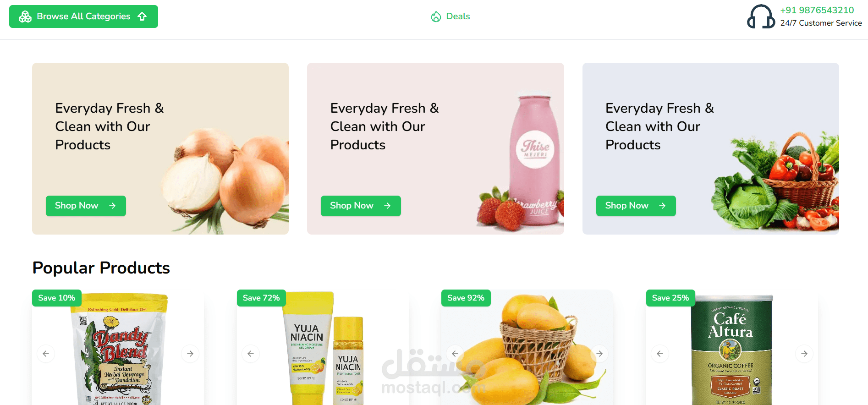868x405 pixels.
Task: Show previous image of Yuja Niacin product
Action: pos(251,354)
